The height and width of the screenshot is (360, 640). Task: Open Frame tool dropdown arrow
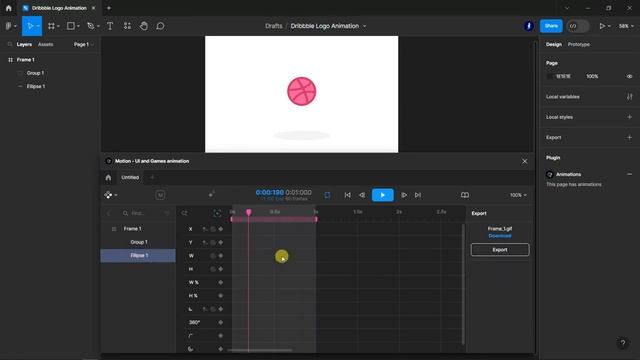(58, 26)
